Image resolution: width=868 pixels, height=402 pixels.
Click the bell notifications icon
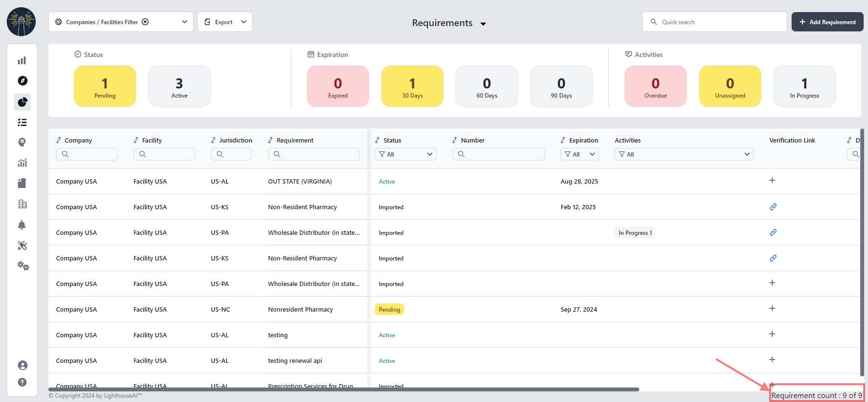(x=22, y=225)
